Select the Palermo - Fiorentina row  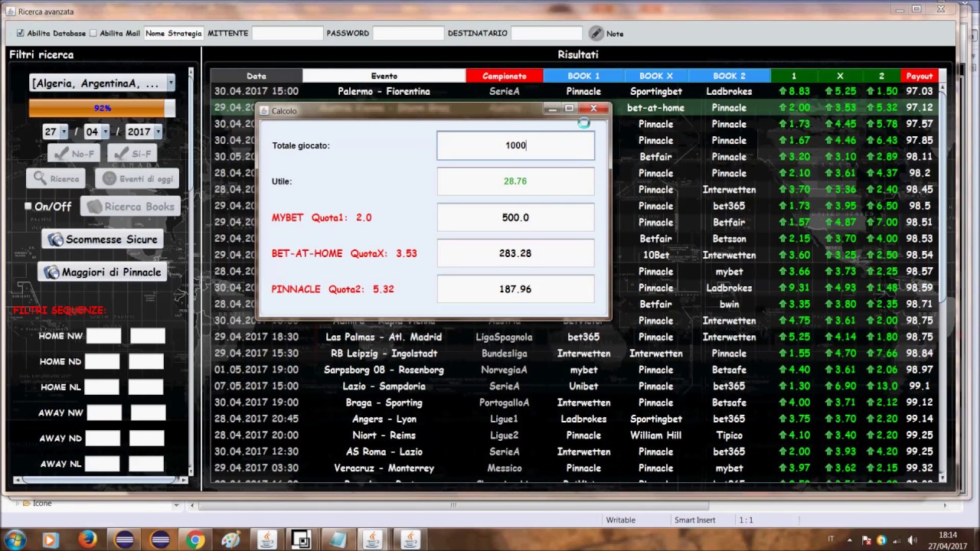[x=574, y=91]
